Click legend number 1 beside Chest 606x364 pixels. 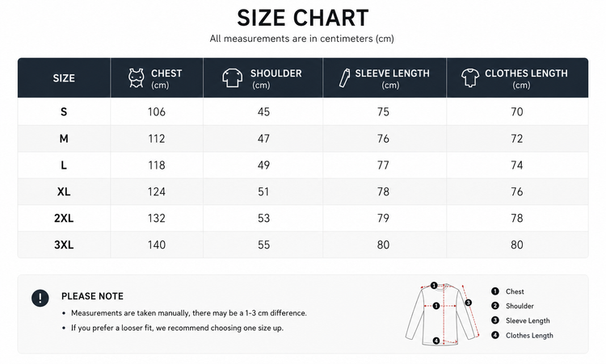click(495, 291)
